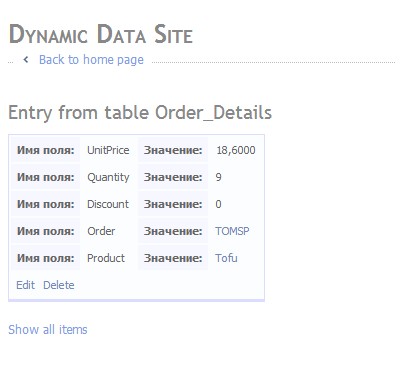Click 'Значение:' label in Order row
403x376 pixels.
point(173,231)
